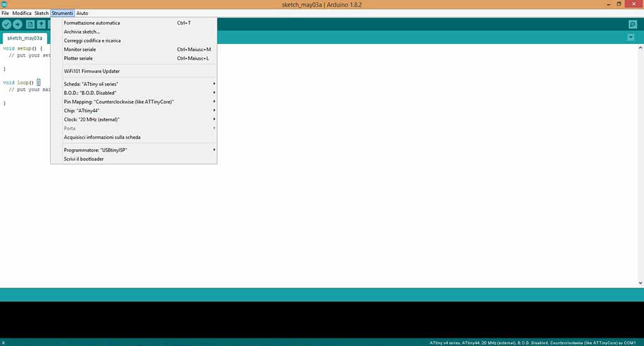Select Acquisisci informazioni sulla scheda
This screenshot has height=346, width=644.
(134, 137)
